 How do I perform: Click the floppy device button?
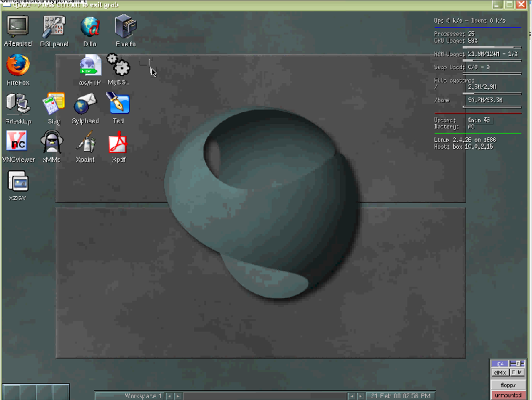pos(508,385)
